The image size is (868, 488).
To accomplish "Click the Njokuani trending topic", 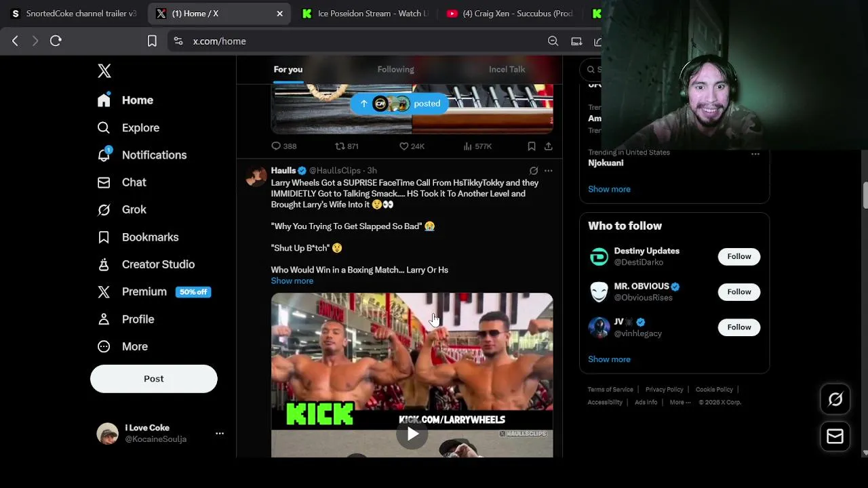I will 606,163.
